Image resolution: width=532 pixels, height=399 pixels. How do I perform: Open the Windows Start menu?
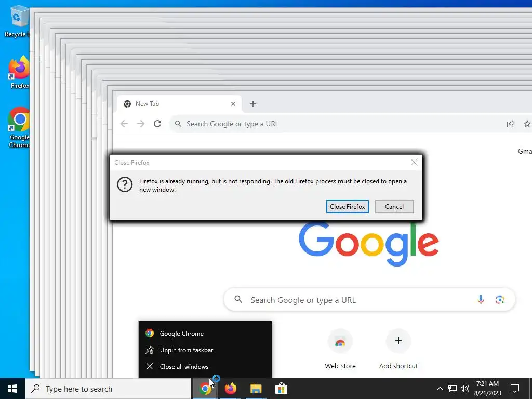[12, 389]
